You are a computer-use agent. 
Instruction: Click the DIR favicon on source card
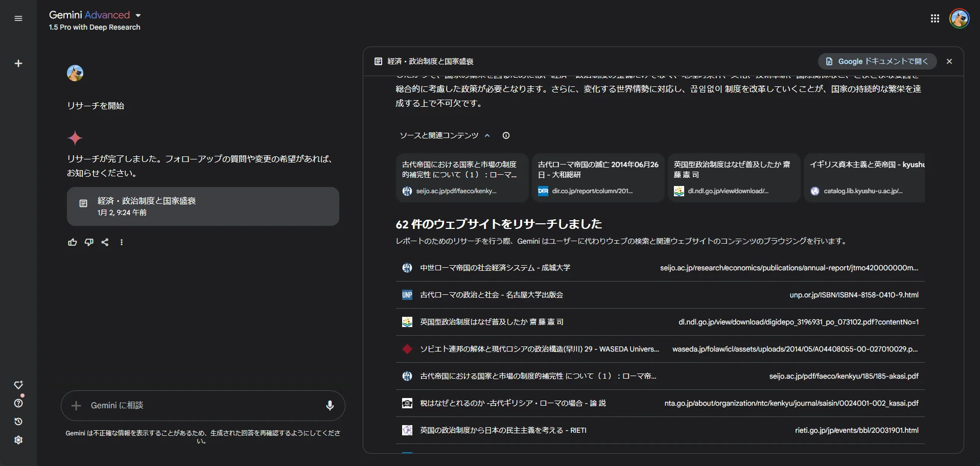tap(543, 191)
